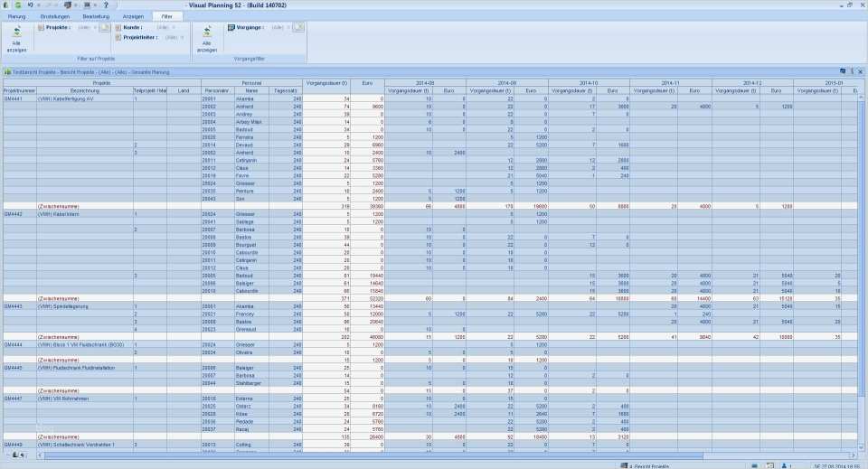The height and width of the screenshot is (469, 868).
Task: Open the Projekte filter dropdown
Action: [87, 27]
